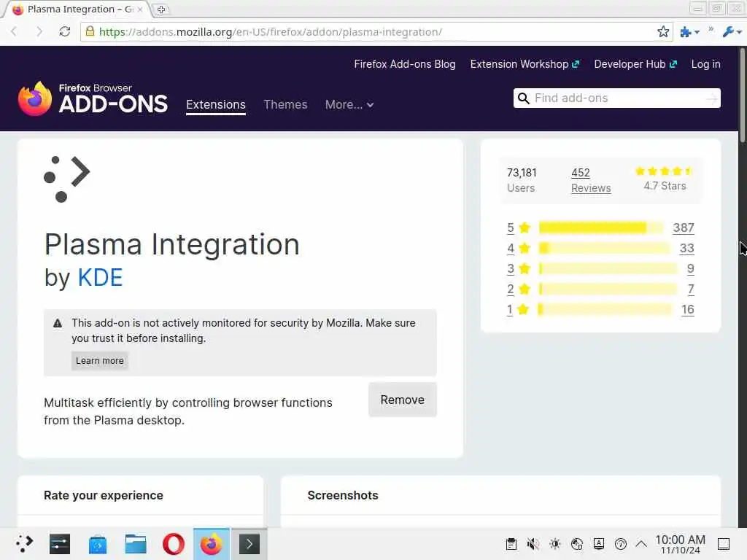
Task: Open the wrench settings menu
Action: (732, 32)
